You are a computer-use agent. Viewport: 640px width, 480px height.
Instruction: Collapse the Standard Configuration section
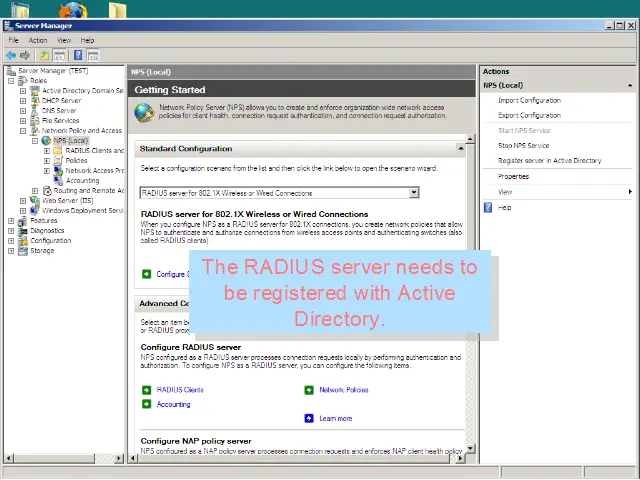pos(461,149)
